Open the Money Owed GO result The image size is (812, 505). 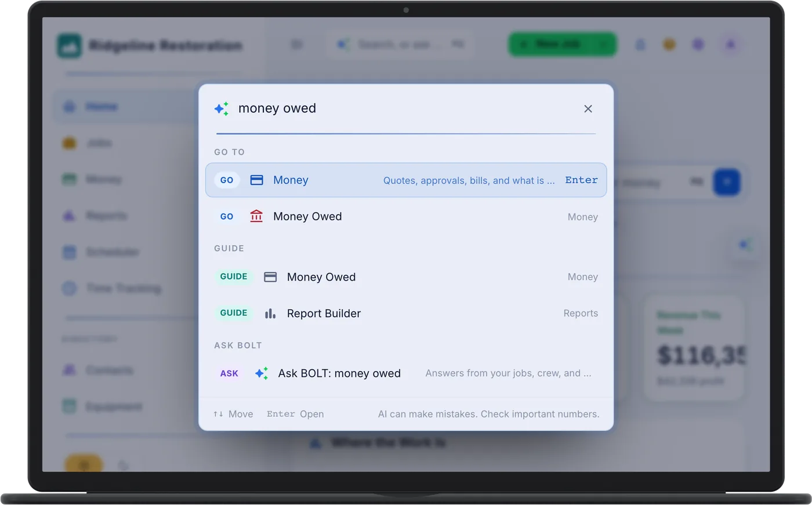tap(406, 216)
